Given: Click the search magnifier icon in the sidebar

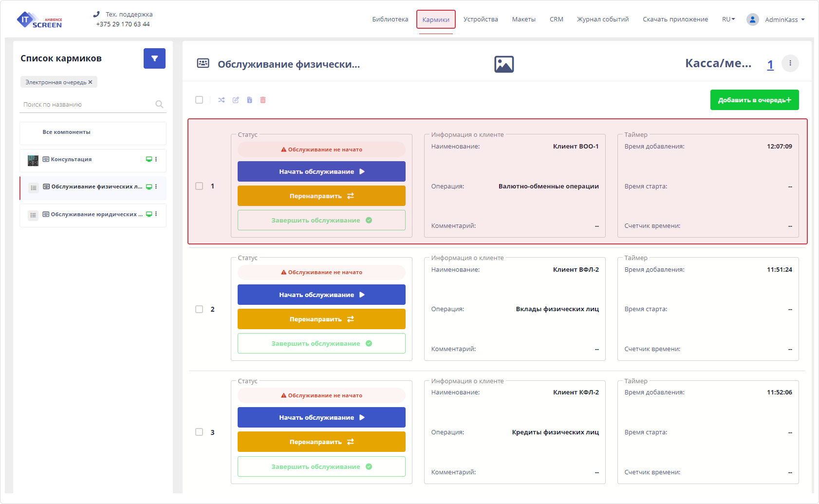Looking at the screenshot, I should (159, 104).
